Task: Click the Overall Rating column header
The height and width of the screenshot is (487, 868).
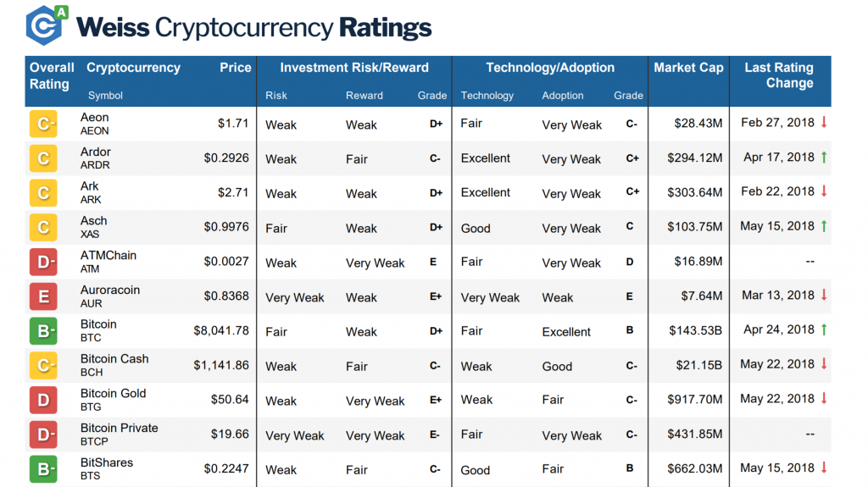Action: tap(52, 75)
